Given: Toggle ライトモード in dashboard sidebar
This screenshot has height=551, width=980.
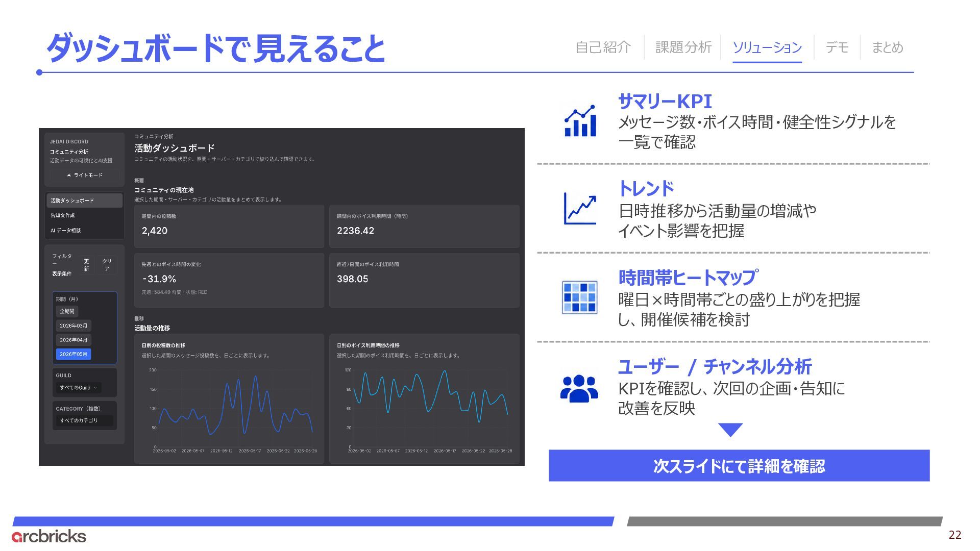Looking at the screenshot, I should click(x=85, y=175).
